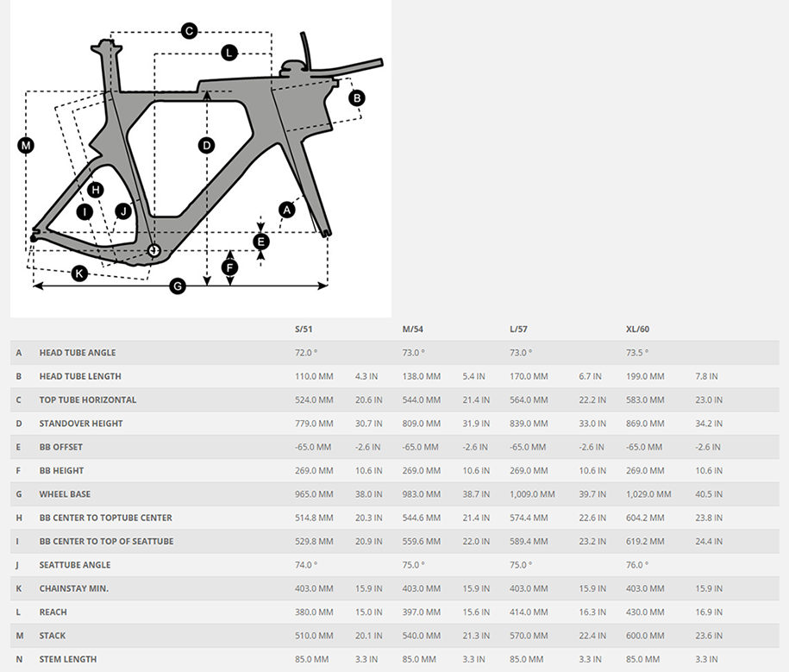Click the circled F BB height marker
Viewport: 789px width, 672px height.
pos(229,267)
